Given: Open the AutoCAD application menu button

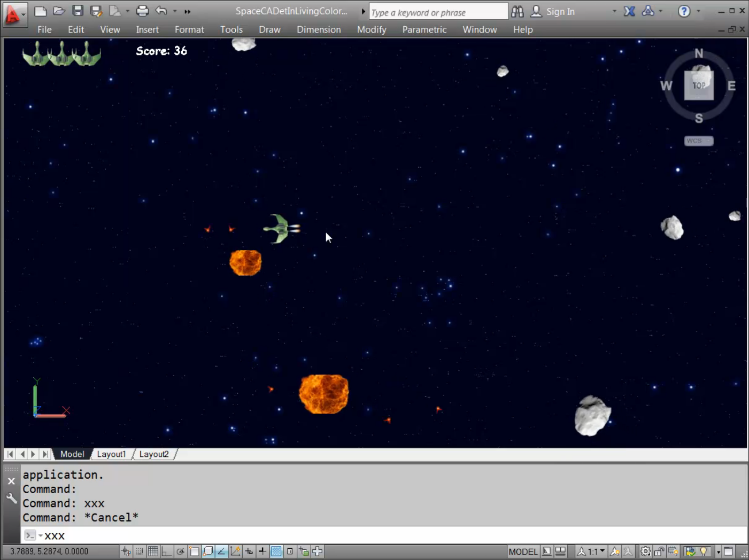Looking at the screenshot, I should tap(14, 14).
